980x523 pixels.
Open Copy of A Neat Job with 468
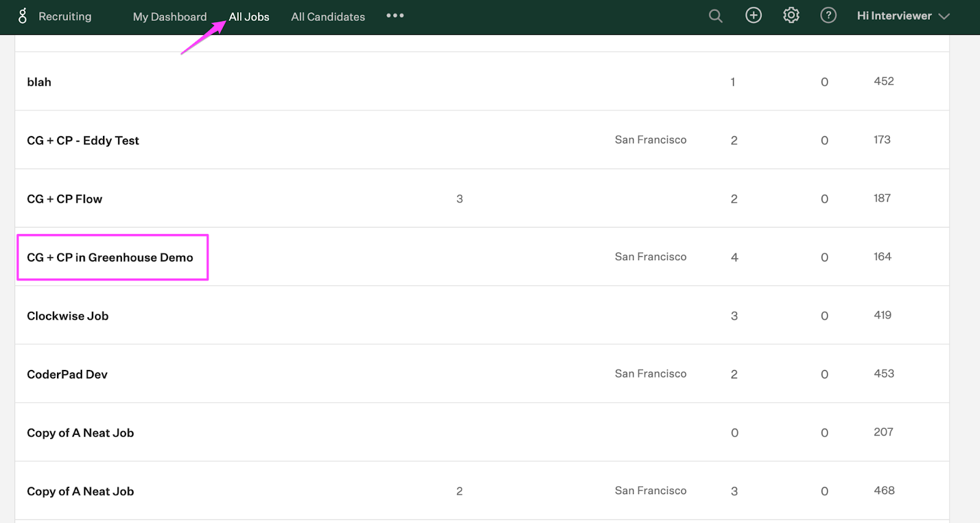click(80, 491)
